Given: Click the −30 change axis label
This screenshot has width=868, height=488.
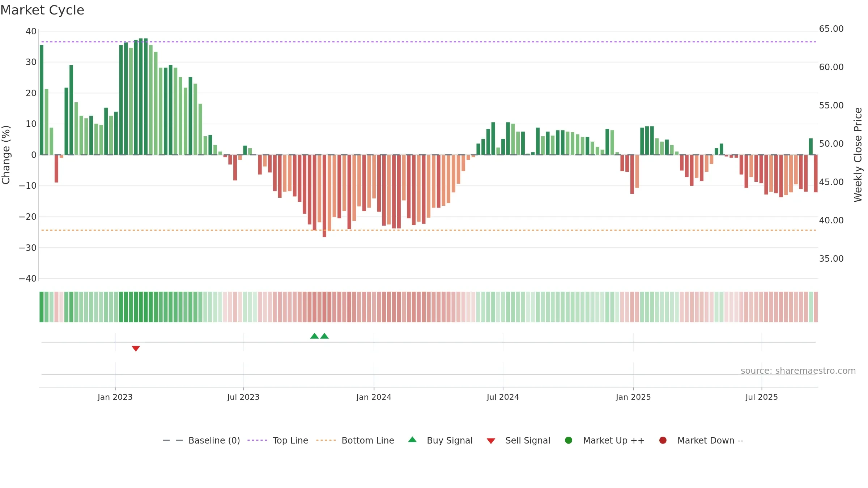Looking at the screenshot, I should [27, 248].
